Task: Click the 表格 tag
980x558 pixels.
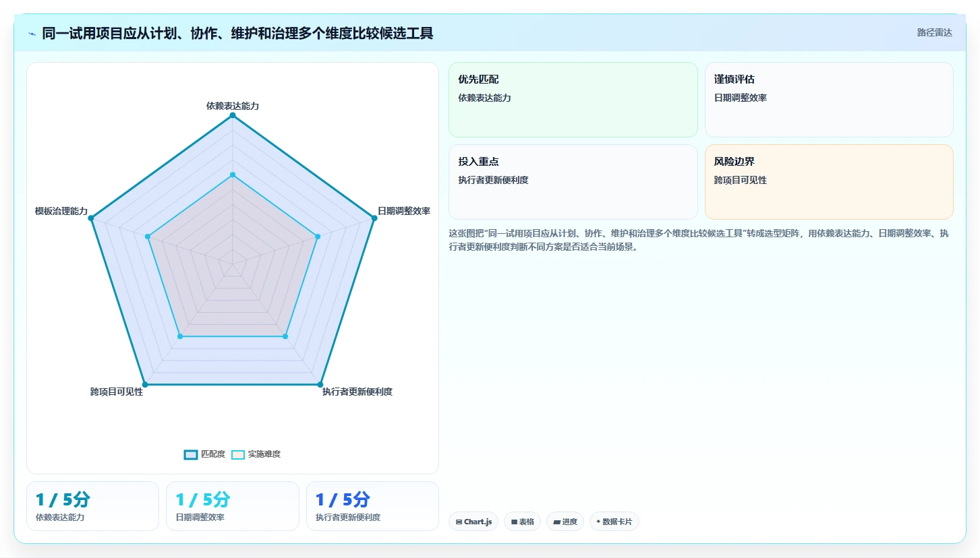Action: (x=522, y=522)
